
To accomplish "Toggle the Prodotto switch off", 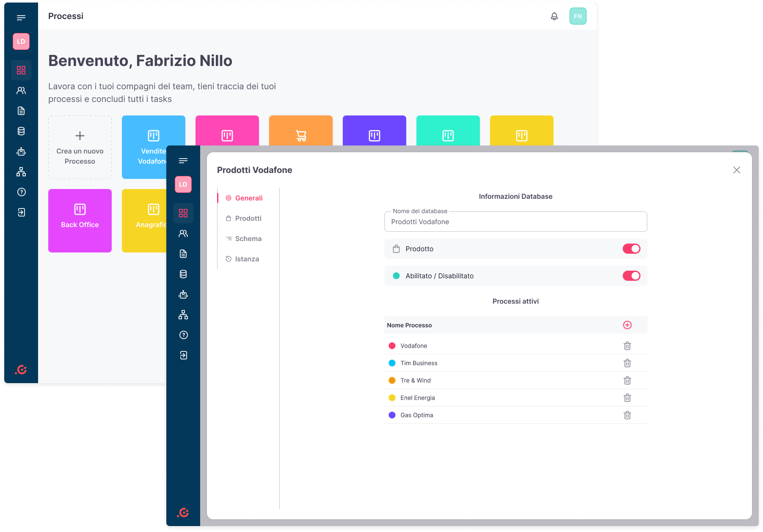I will click(631, 249).
